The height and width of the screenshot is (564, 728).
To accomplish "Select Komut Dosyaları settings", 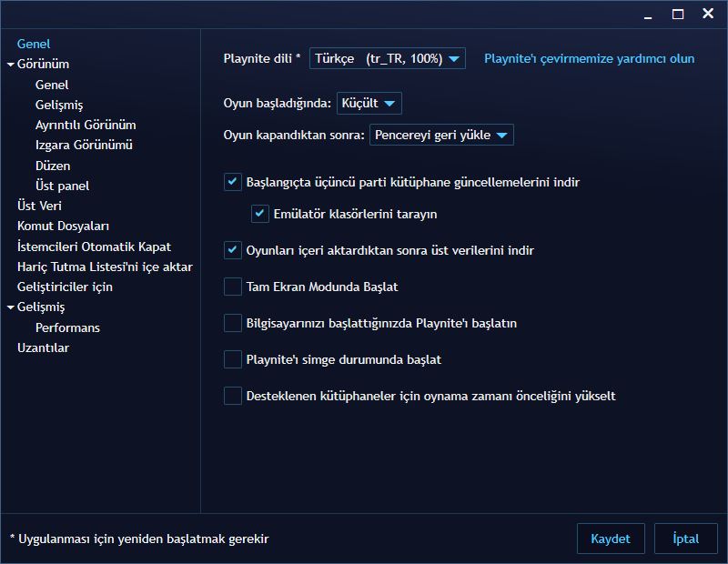I will pos(63,227).
